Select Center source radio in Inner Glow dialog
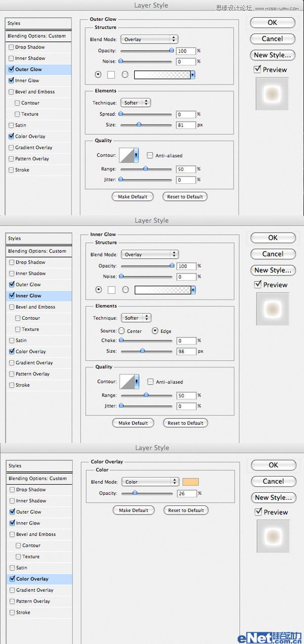304x644 pixels. (x=122, y=331)
